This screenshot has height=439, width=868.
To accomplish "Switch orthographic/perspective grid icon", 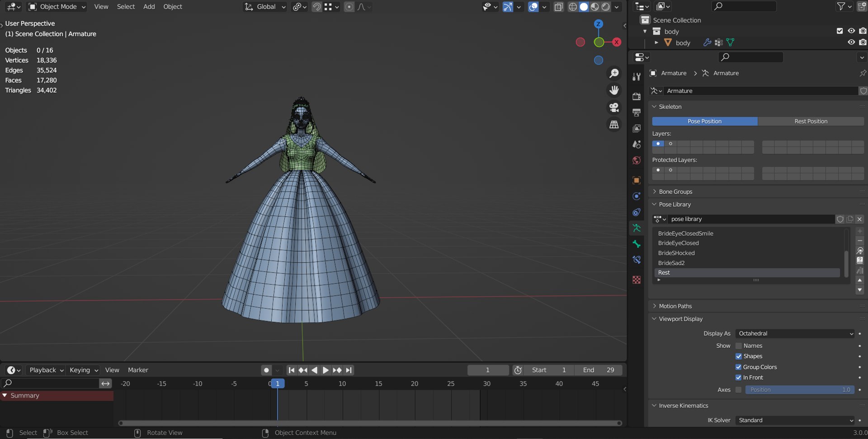I will [614, 125].
